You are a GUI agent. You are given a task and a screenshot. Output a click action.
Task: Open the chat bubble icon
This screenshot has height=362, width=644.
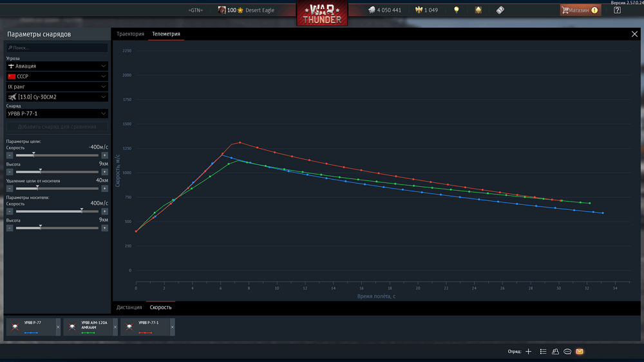(567, 351)
